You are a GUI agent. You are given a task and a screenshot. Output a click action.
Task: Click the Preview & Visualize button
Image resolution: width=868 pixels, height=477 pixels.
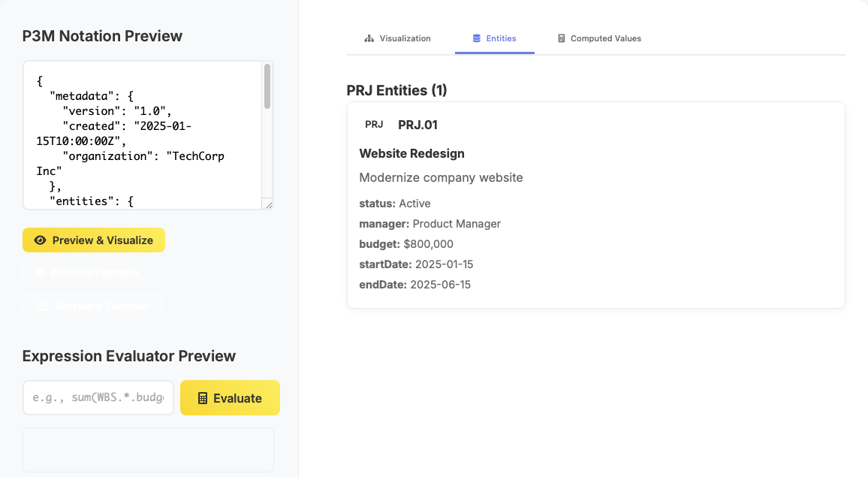tap(93, 240)
